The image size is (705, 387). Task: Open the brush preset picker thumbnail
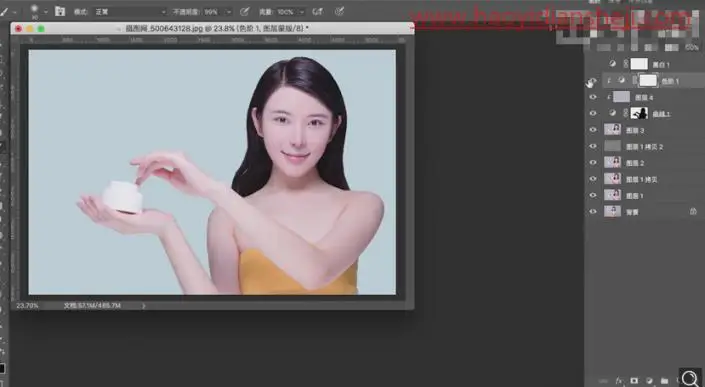[34, 11]
